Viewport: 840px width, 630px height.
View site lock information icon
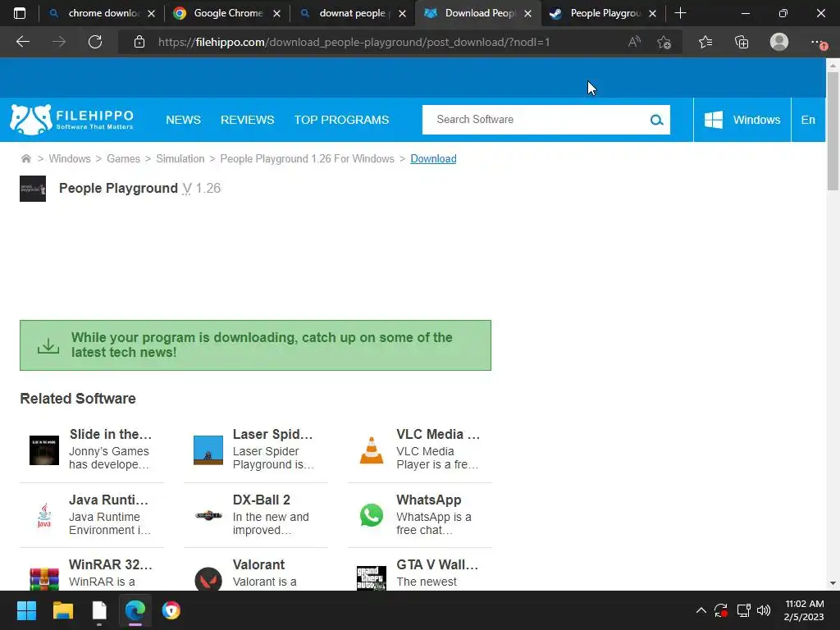pos(139,42)
